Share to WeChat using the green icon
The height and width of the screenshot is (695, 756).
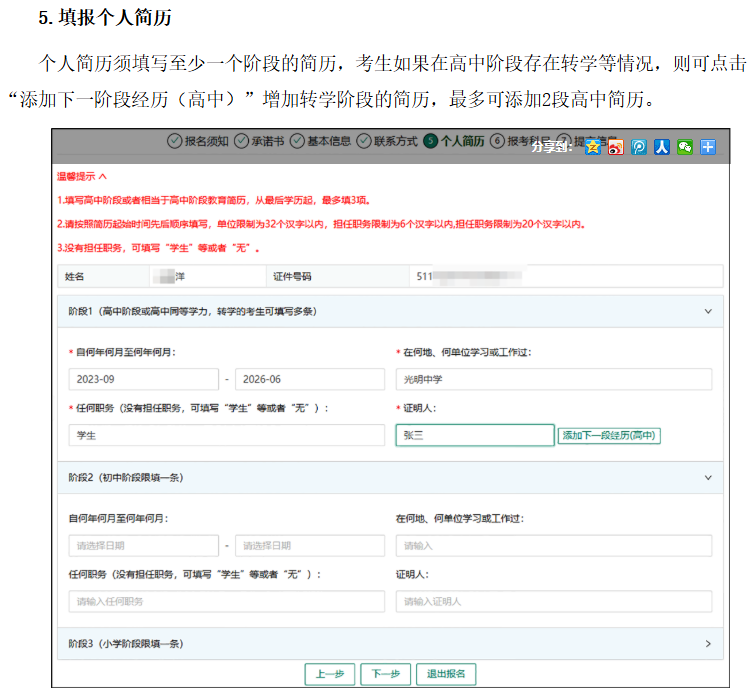[x=685, y=146]
